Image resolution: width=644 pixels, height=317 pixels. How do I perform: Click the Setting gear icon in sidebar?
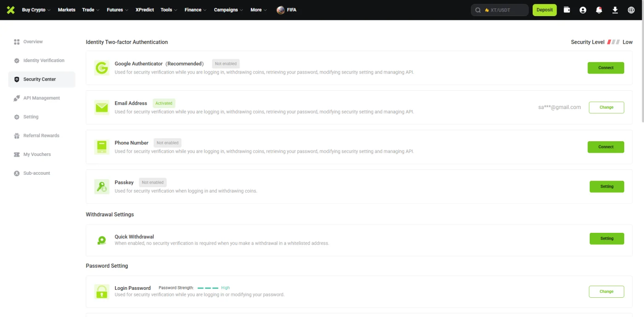17,117
